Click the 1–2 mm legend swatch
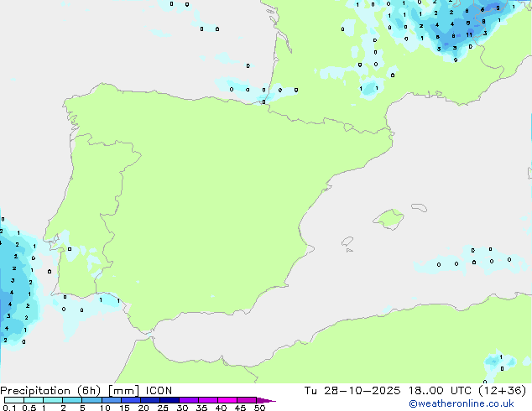 point(53,400)
